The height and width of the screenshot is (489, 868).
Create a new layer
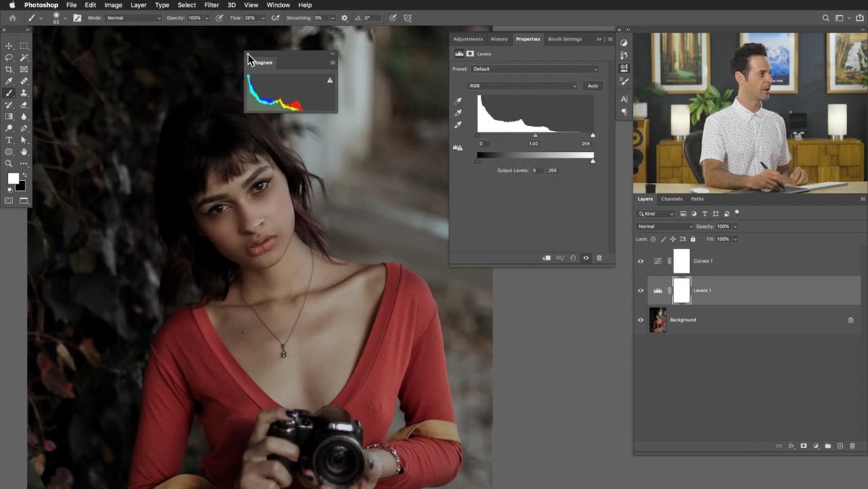point(840,446)
